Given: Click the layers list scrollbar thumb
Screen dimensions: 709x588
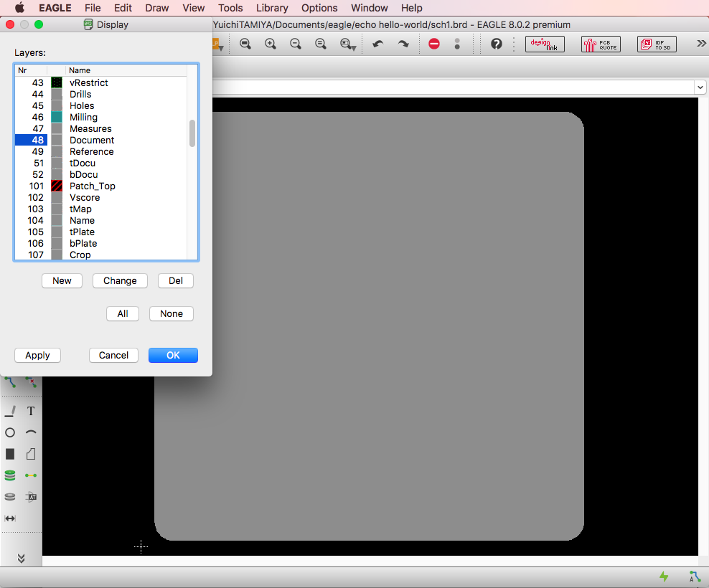Looking at the screenshot, I should [192, 133].
